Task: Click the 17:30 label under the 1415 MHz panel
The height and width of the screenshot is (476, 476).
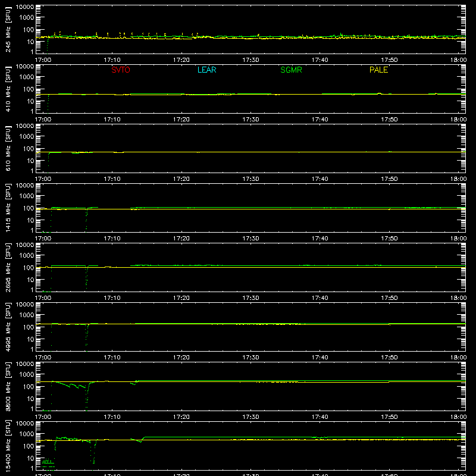Action: point(250,239)
